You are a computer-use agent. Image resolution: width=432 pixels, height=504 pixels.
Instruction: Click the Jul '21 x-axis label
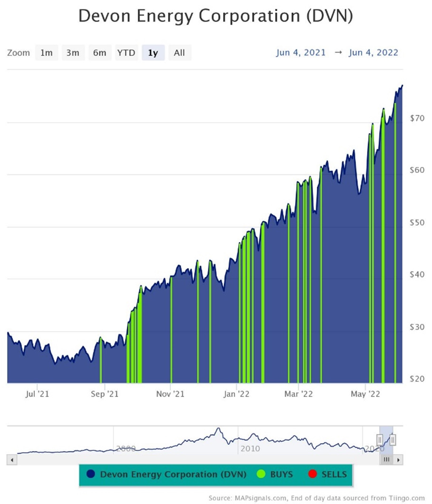37,394
